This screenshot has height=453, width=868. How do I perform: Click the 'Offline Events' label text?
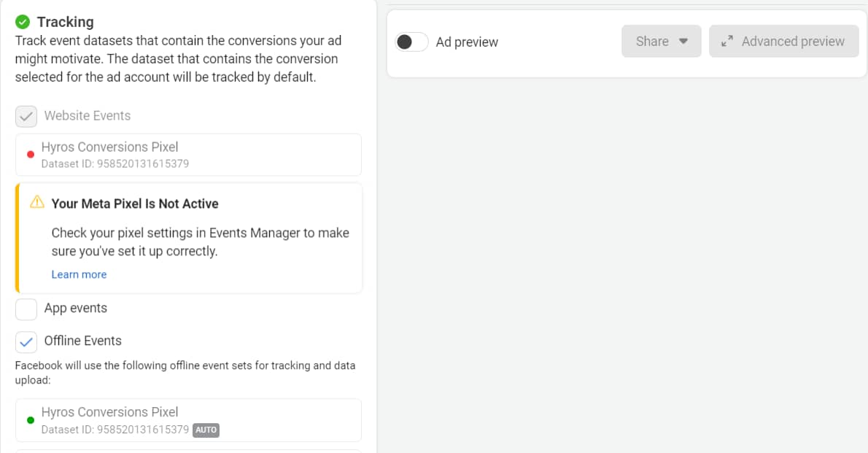tap(83, 341)
